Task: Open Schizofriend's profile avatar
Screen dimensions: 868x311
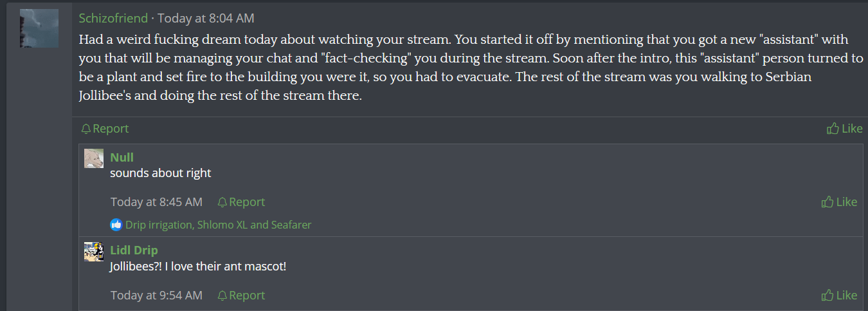Action: [x=39, y=28]
